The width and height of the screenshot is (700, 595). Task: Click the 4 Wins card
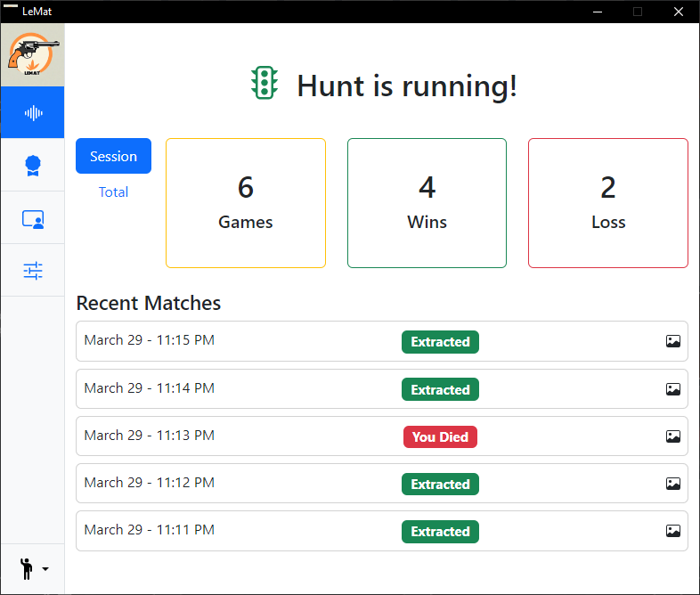(x=427, y=203)
